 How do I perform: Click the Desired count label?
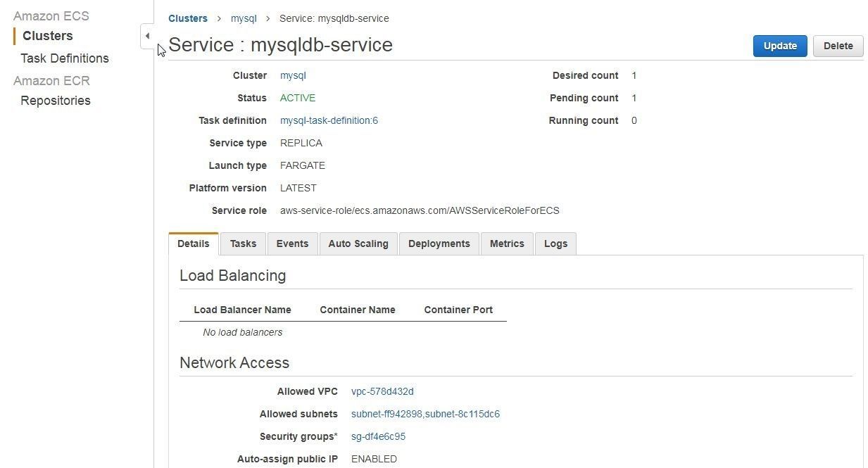point(585,75)
